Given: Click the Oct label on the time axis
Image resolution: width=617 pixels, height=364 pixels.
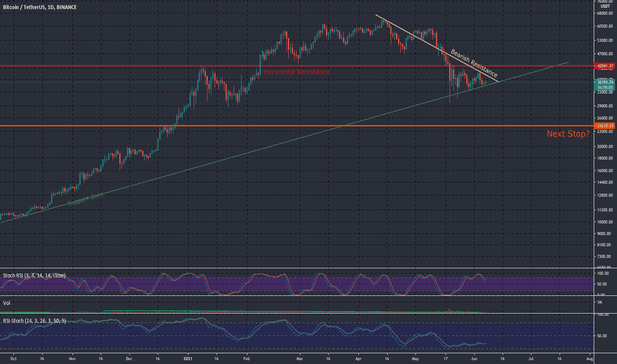Looking at the screenshot, I should click(x=13, y=359).
